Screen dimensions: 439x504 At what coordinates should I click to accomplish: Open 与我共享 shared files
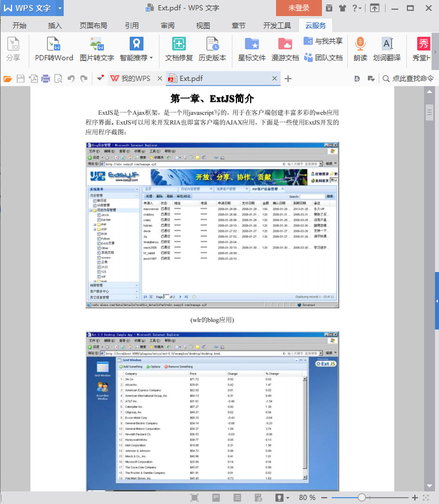pos(323,41)
